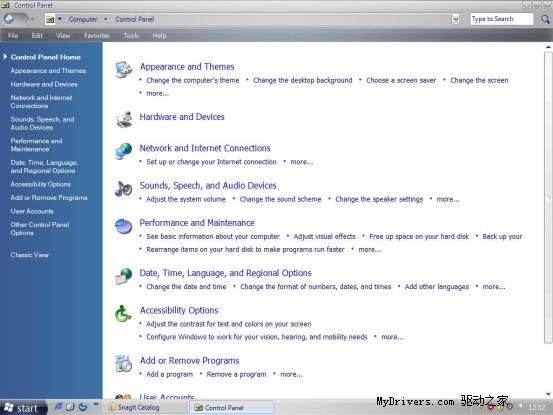The width and height of the screenshot is (553, 415).
Task: Focus the Type to Search field
Action: [x=502, y=19]
